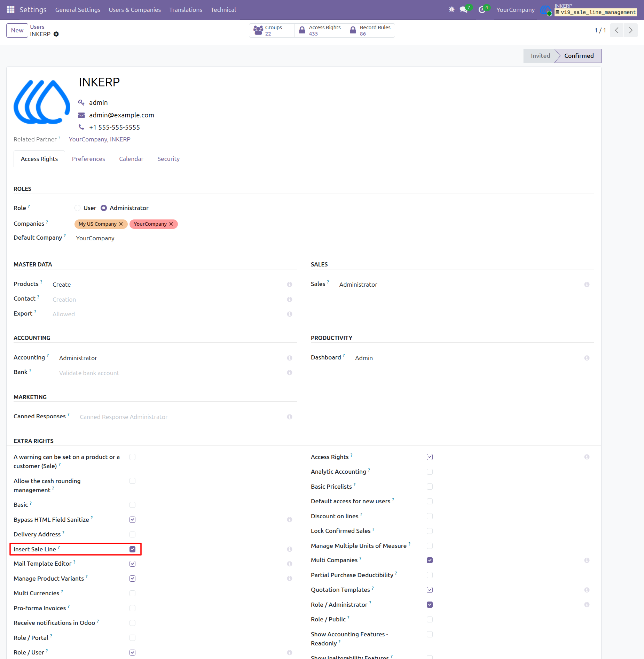Create a New user record
This screenshot has width=644, height=659.
tap(17, 30)
